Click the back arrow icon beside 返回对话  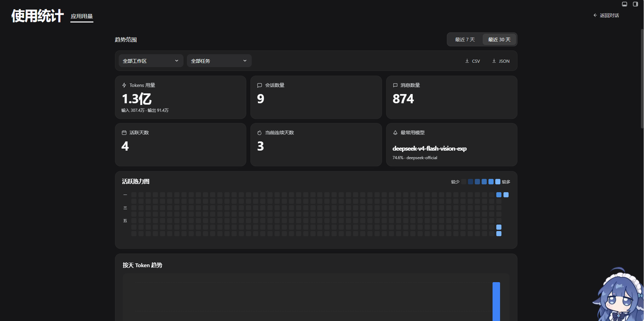click(595, 15)
